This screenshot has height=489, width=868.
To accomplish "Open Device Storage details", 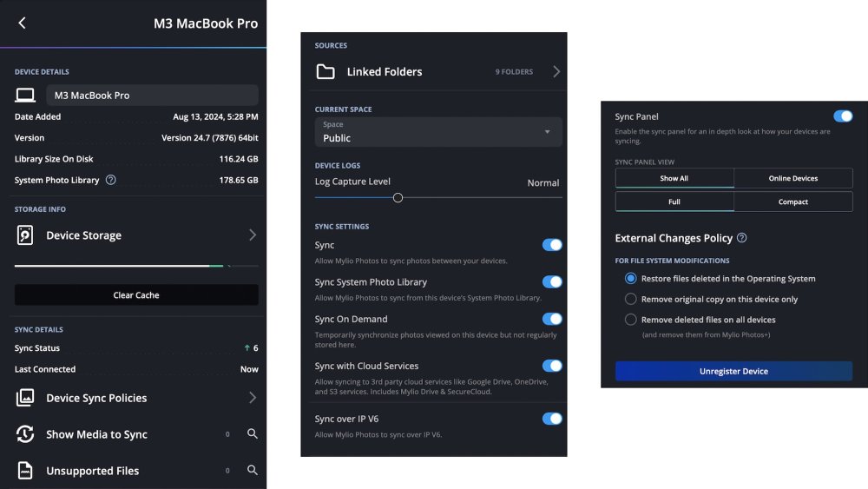I will 136,235.
